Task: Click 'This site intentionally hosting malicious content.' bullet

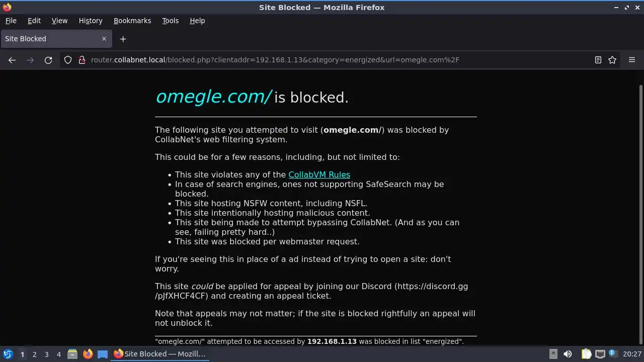Action: coord(273,213)
